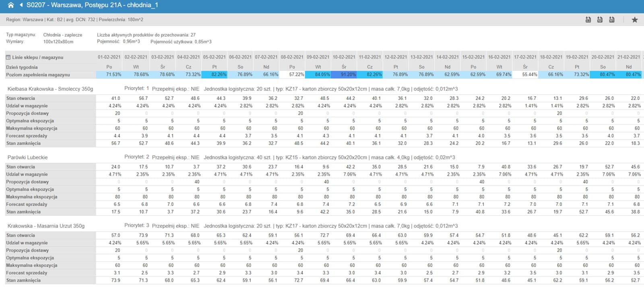Go to the home page icon
This screenshot has width=644, height=288.
[11, 5]
